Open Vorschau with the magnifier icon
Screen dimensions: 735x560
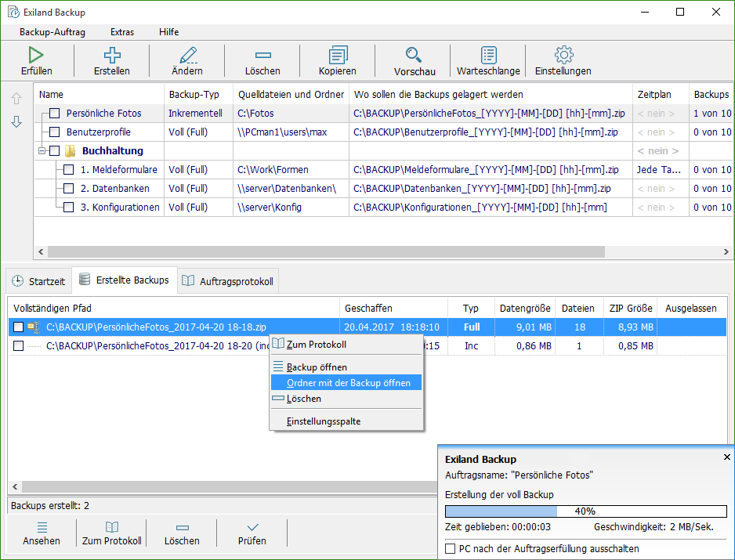pos(414,55)
